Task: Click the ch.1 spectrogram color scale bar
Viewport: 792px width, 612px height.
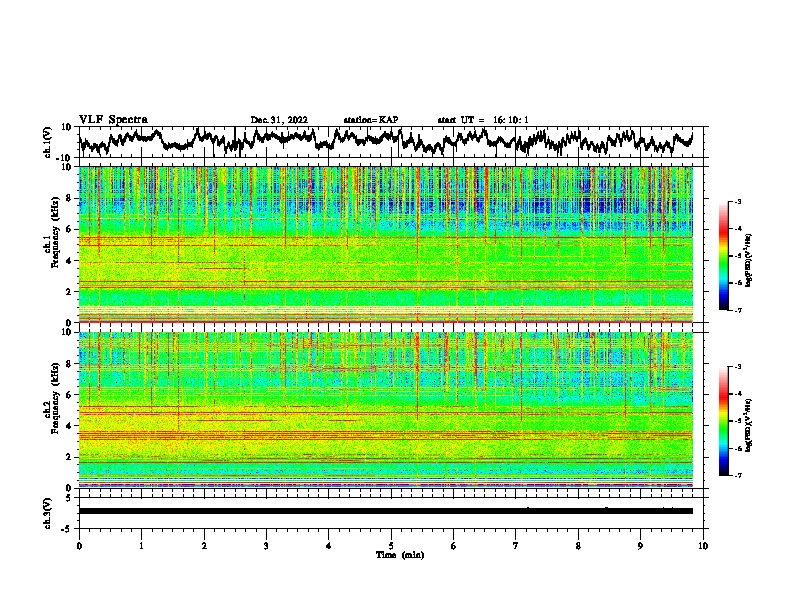Action: [723, 256]
